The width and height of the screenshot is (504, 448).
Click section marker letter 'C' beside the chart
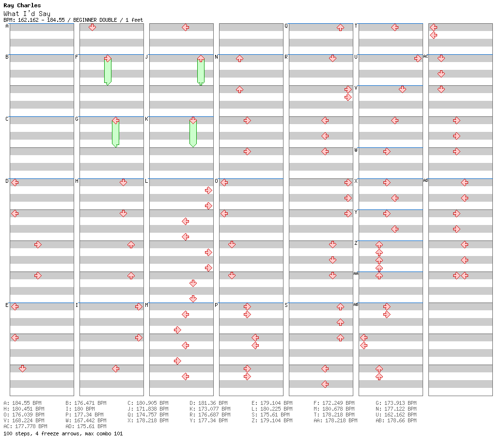tap(7, 119)
